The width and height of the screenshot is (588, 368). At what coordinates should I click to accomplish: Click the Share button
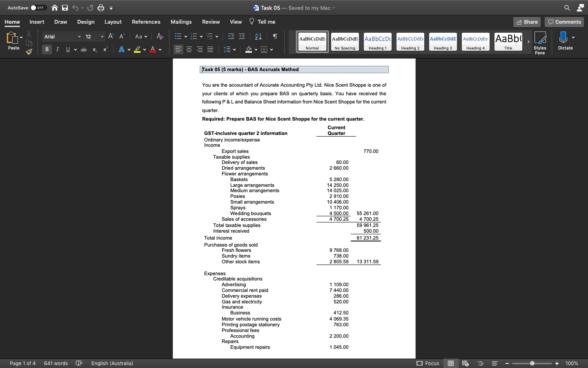[527, 22]
